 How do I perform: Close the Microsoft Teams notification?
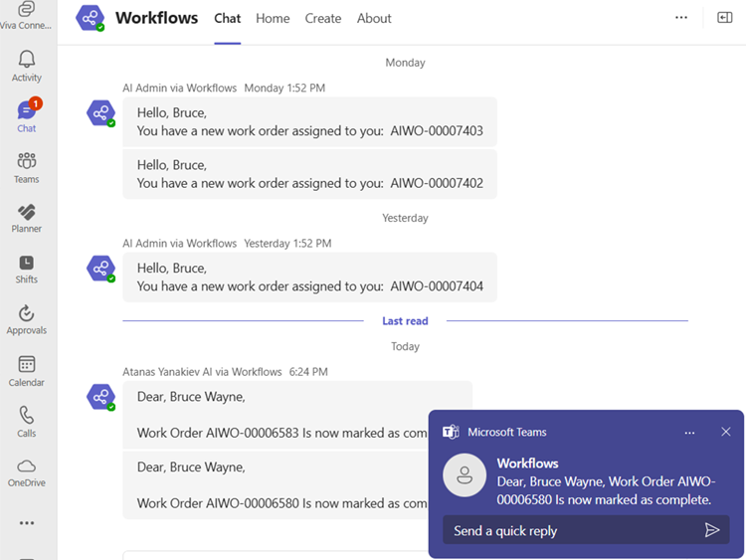coord(725,432)
